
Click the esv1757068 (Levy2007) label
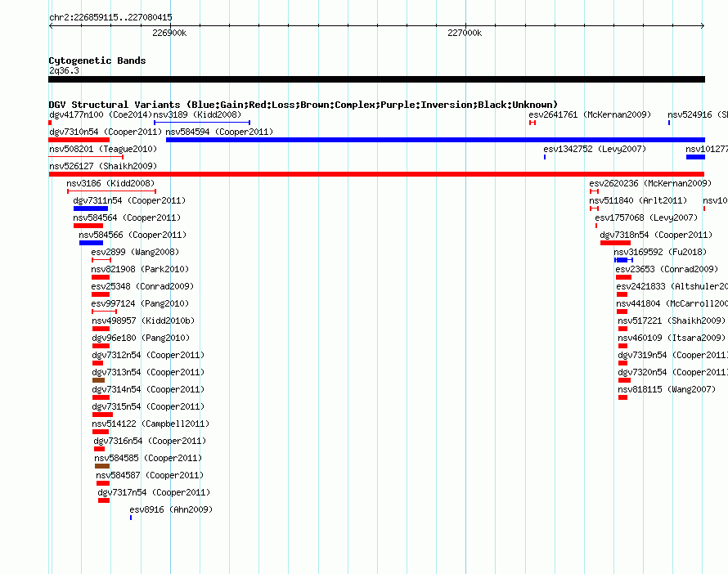coord(646,217)
